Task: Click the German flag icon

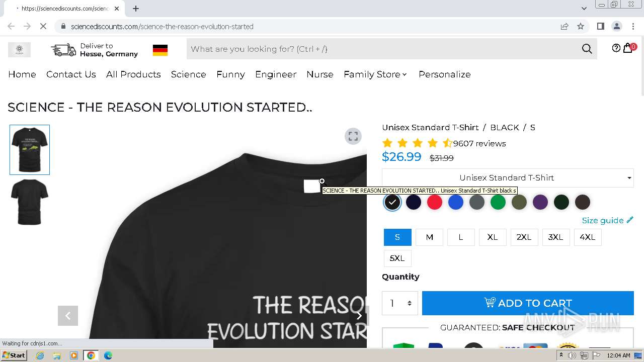Action: click(x=160, y=50)
